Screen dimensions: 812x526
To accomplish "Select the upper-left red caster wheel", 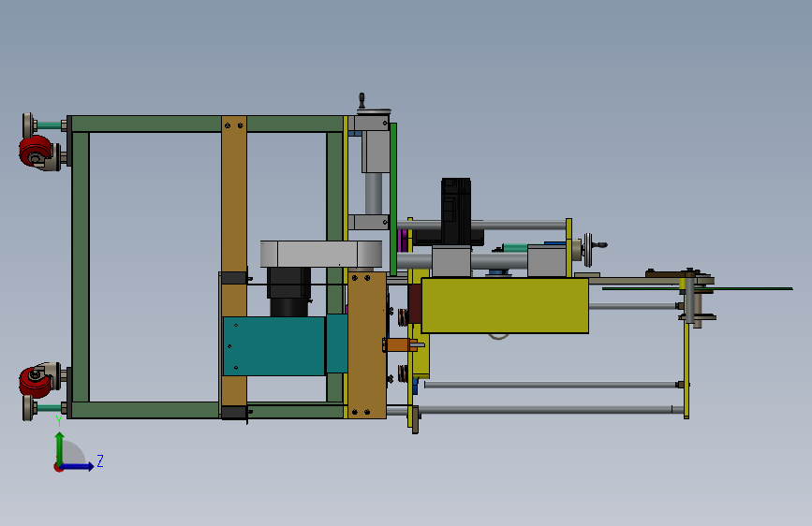I will (36, 151).
